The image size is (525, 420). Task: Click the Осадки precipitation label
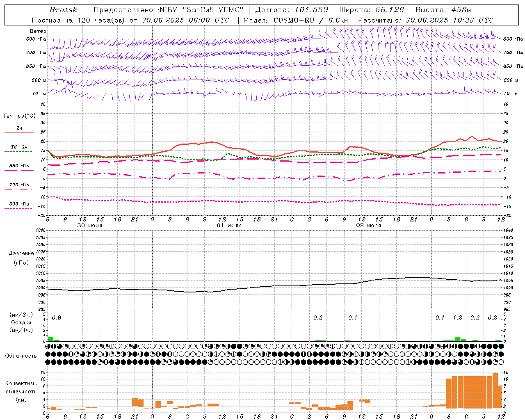point(21,322)
